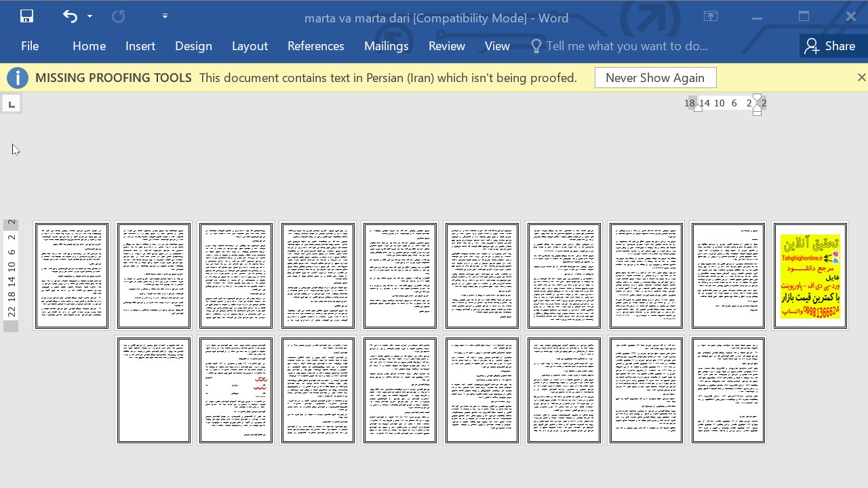
Task: Go to the References tab
Action: pyautogui.click(x=315, y=46)
